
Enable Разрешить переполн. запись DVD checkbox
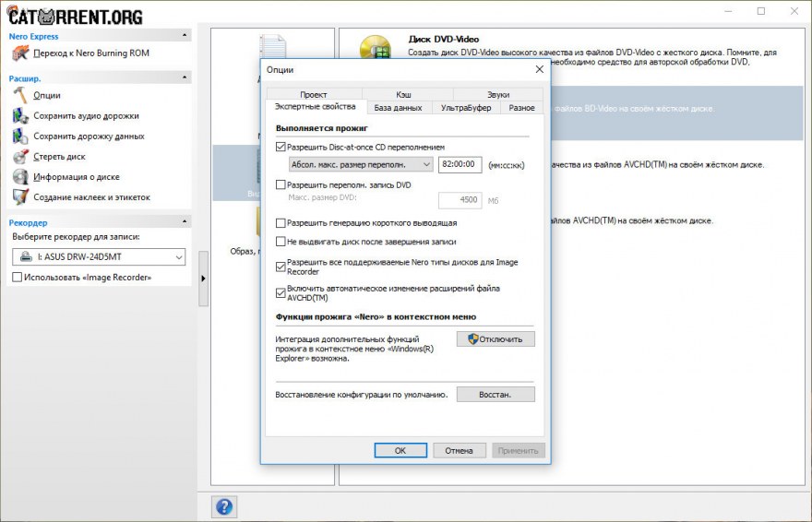tap(281, 184)
